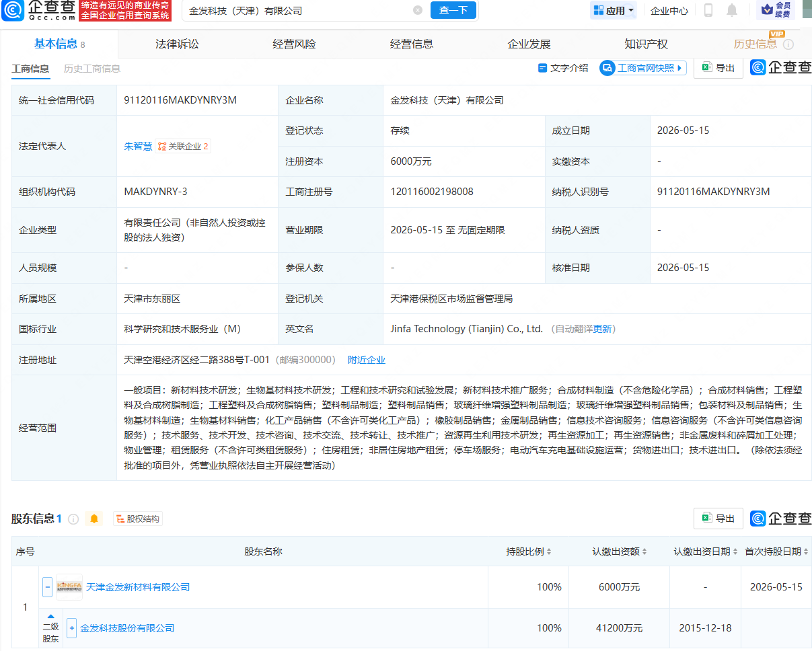This screenshot has width=812, height=651.
Task: Click Jinfa Technology (Tianjin) Co., Ltd. text
Action: [x=466, y=329]
